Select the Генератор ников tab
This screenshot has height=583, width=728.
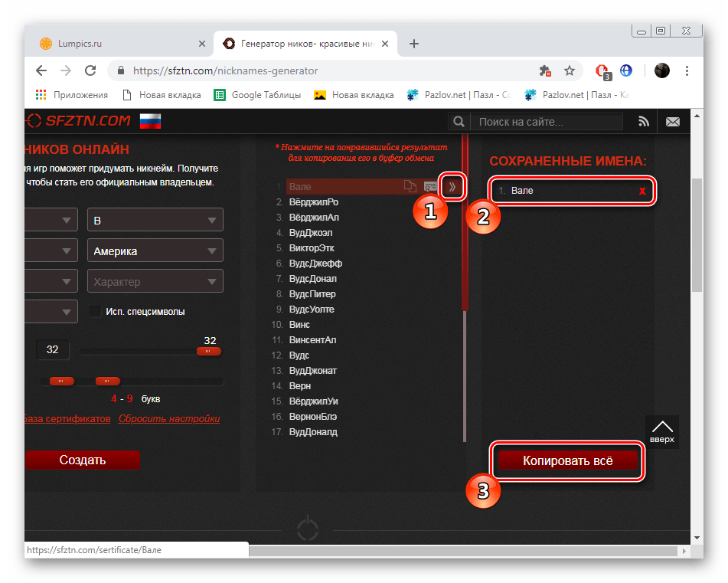click(x=306, y=44)
